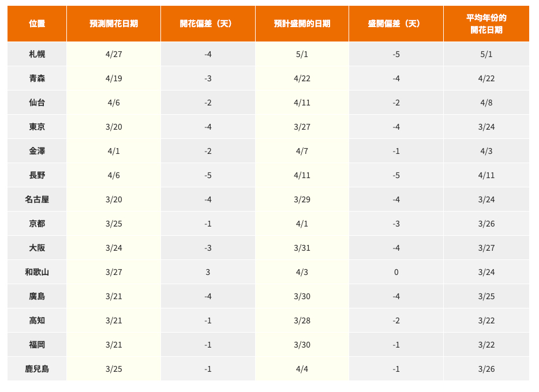Viewport: 539px width, 392px height.
Task: Select the 札幌 row label
Action: click(37, 54)
